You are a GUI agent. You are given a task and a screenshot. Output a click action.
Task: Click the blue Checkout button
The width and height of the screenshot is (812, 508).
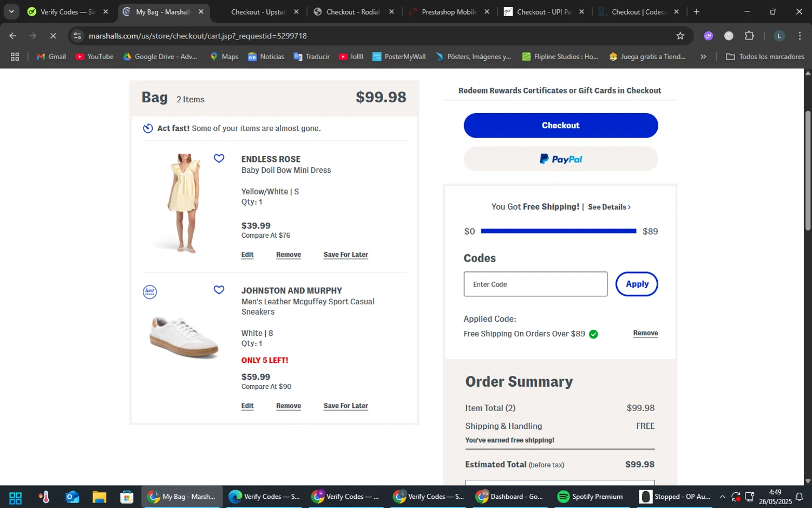561,126
